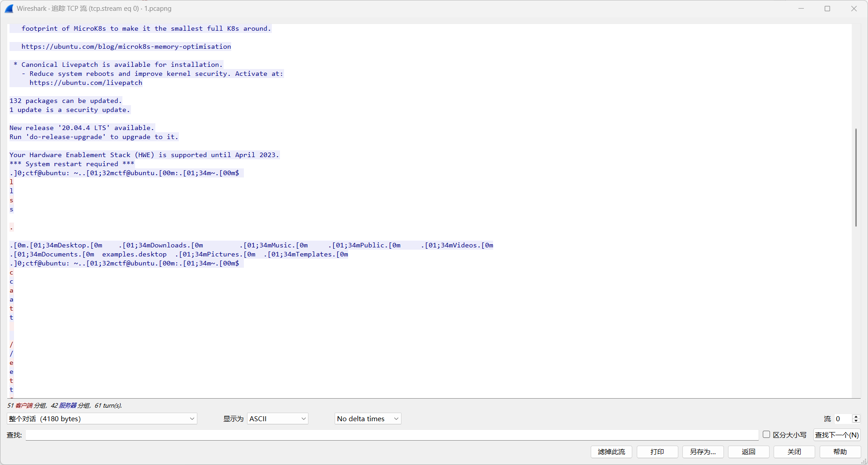This screenshot has width=868, height=465.
Task: Click the 'Hardware Enablement Stack' line
Action: coord(145,155)
